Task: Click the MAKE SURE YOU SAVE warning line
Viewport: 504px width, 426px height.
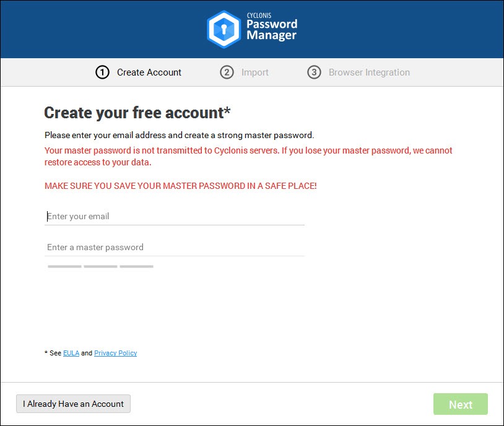Action: coord(181,186)
